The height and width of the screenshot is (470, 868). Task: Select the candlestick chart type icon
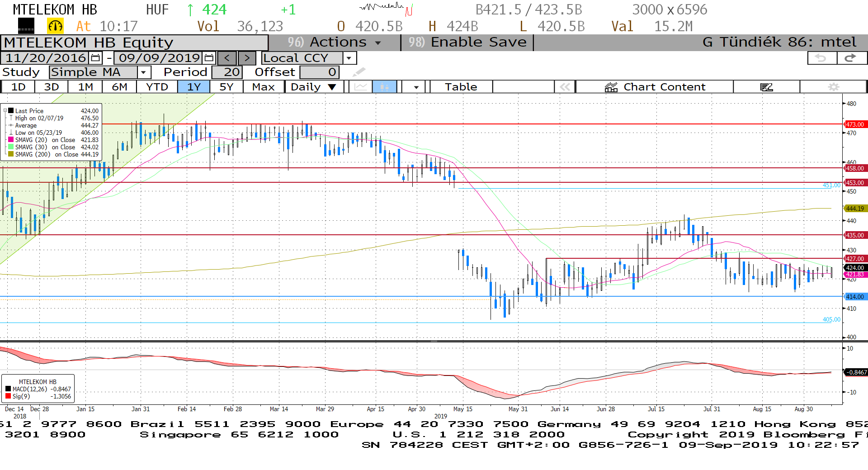[x=384, y=87]
